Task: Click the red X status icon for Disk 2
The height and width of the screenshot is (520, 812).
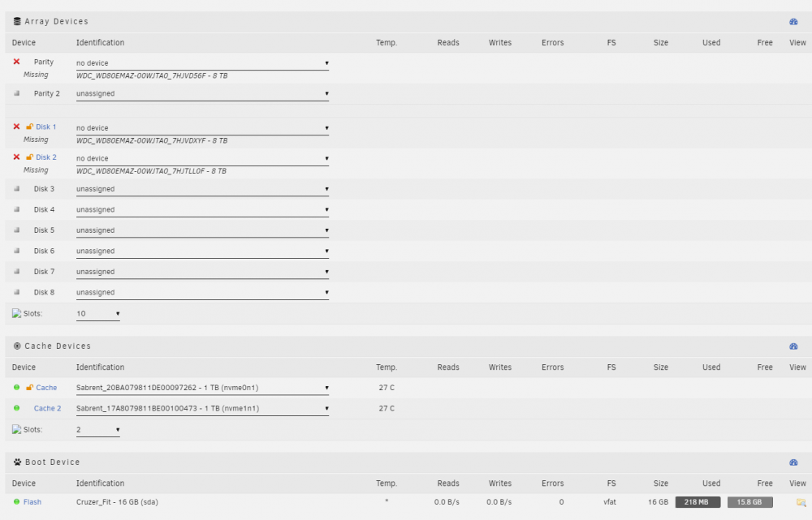Action: [x=16, y=157]
